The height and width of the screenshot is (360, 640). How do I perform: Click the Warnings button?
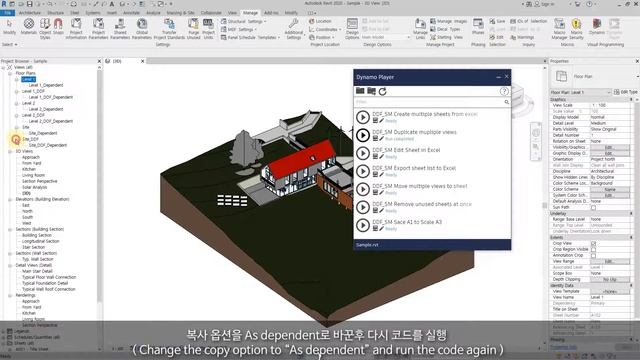[521, 37]
